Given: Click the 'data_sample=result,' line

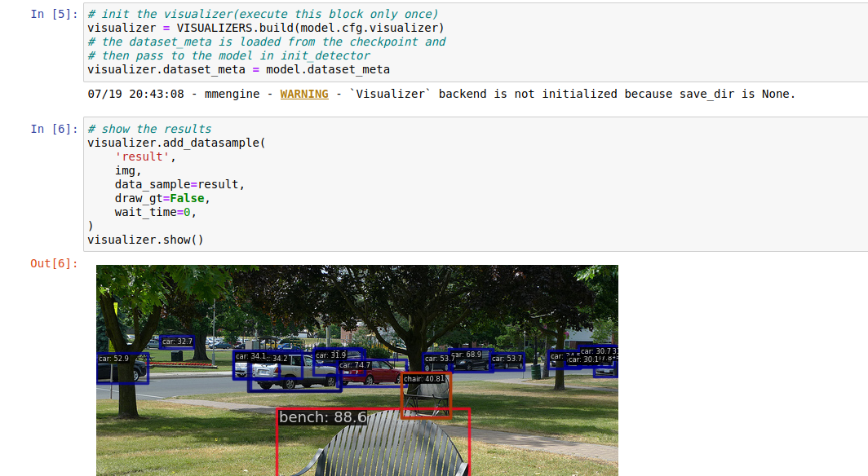Looking at the screenshot, I should 180,184.
